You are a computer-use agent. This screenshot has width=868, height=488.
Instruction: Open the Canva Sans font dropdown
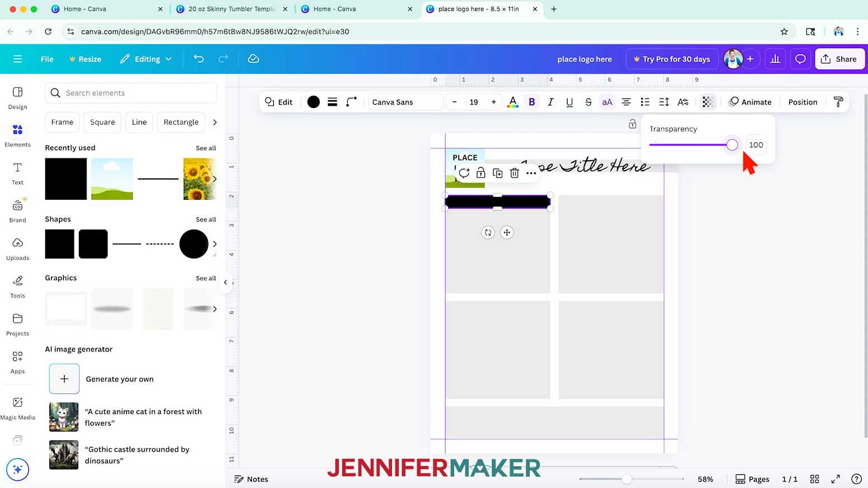(405, 102)
